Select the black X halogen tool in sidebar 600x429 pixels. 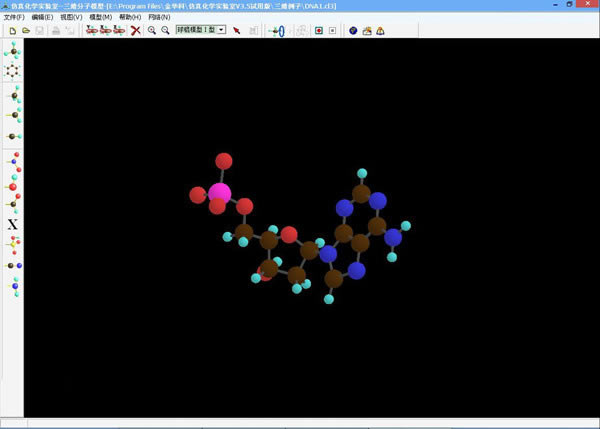point(12,224)
